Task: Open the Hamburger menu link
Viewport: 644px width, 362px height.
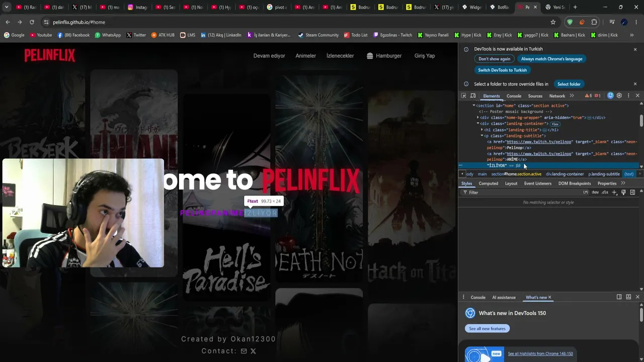Action: [x=384, y=56]
